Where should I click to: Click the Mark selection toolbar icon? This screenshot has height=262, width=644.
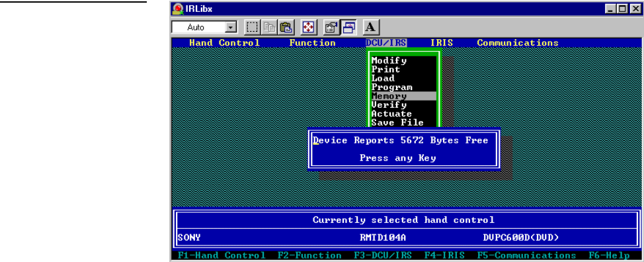click(252, 28)
